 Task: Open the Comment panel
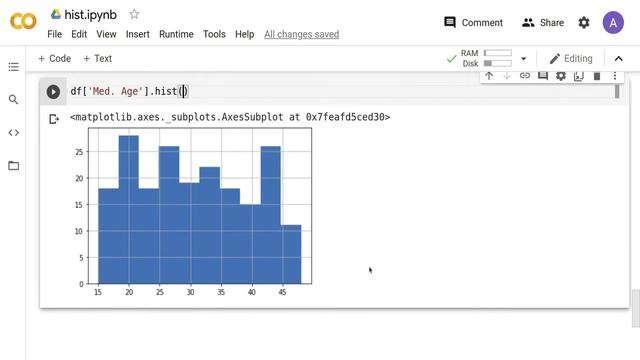[x=473, y=22]
